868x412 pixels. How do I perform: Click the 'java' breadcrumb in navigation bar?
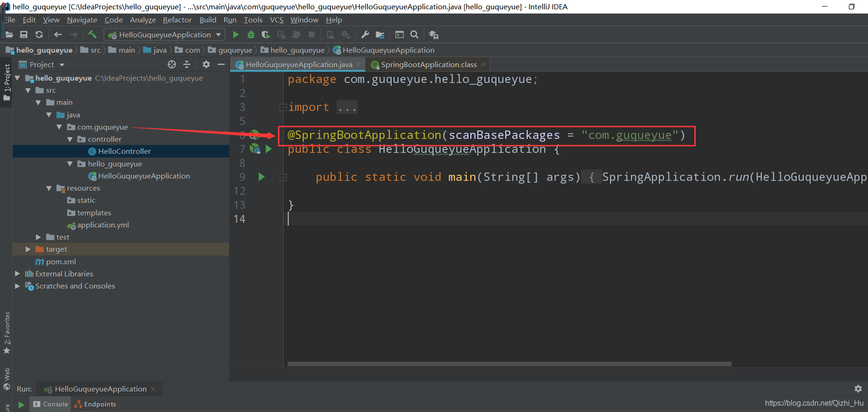[x=155, y=50]
